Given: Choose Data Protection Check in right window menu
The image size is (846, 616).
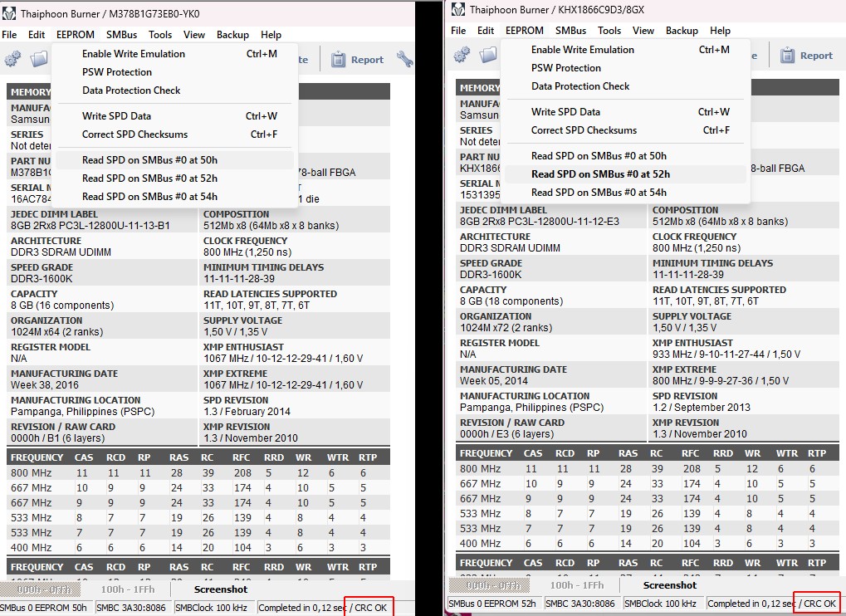Looking at the screenshot, I should click(x=625, y=86).
